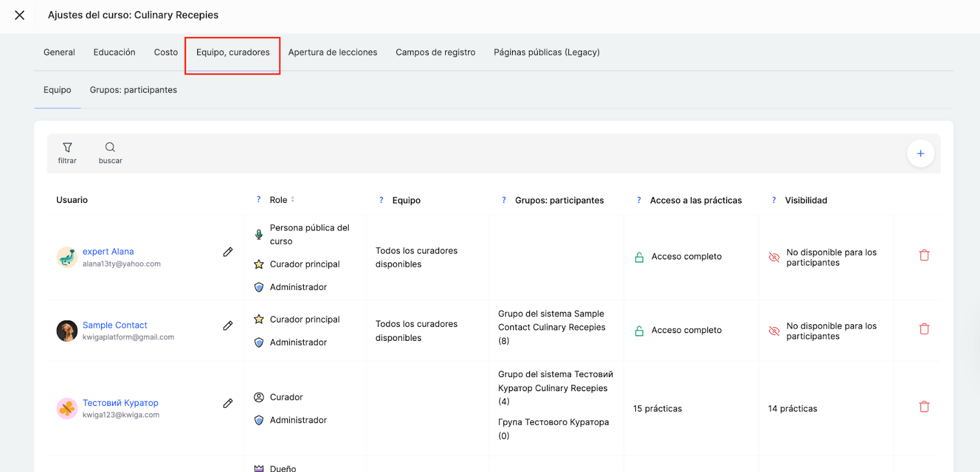
Task: Open Тестовий Куратор user link
Action: coord(121,403)
